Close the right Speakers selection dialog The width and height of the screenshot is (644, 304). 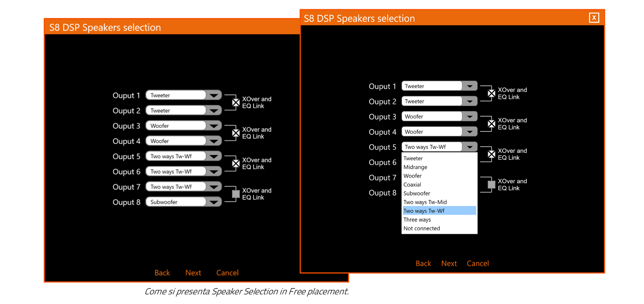594,18
